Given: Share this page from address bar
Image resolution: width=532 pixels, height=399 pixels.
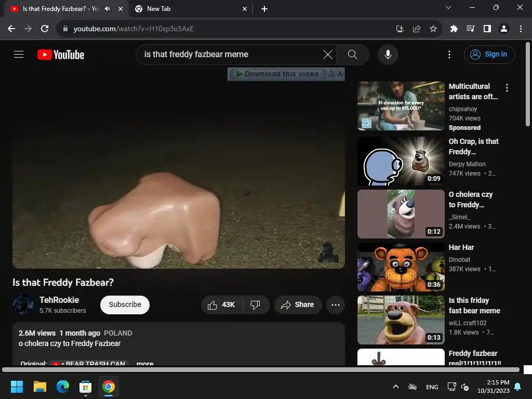Looking at the screenshot, I should 417,29.
